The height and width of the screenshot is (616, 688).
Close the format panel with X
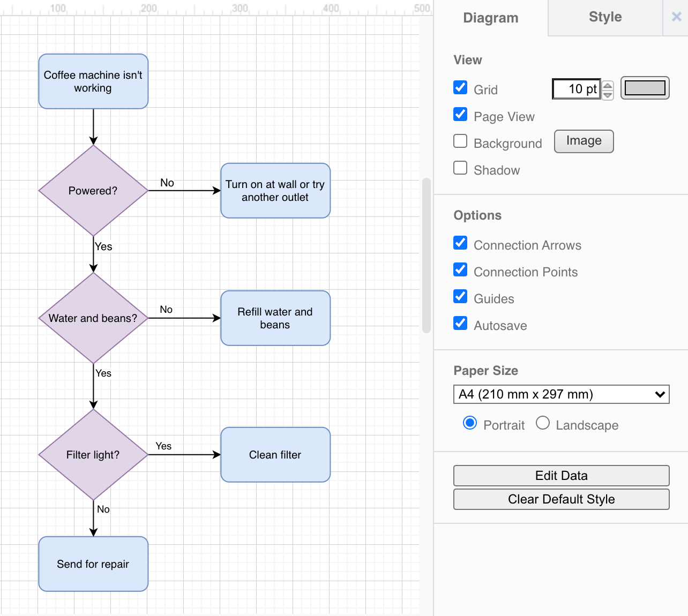(676, 17)
